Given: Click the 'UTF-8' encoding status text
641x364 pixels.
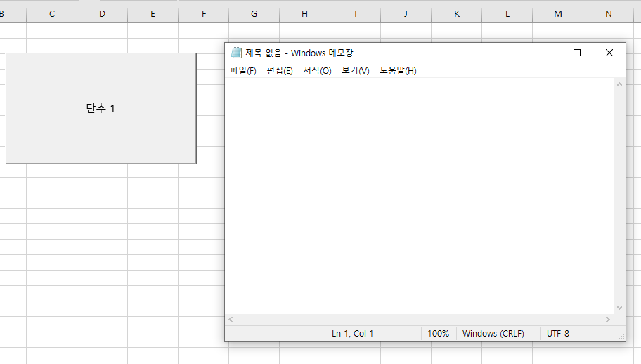Looking at the screenshot, I should click(557, 333).
